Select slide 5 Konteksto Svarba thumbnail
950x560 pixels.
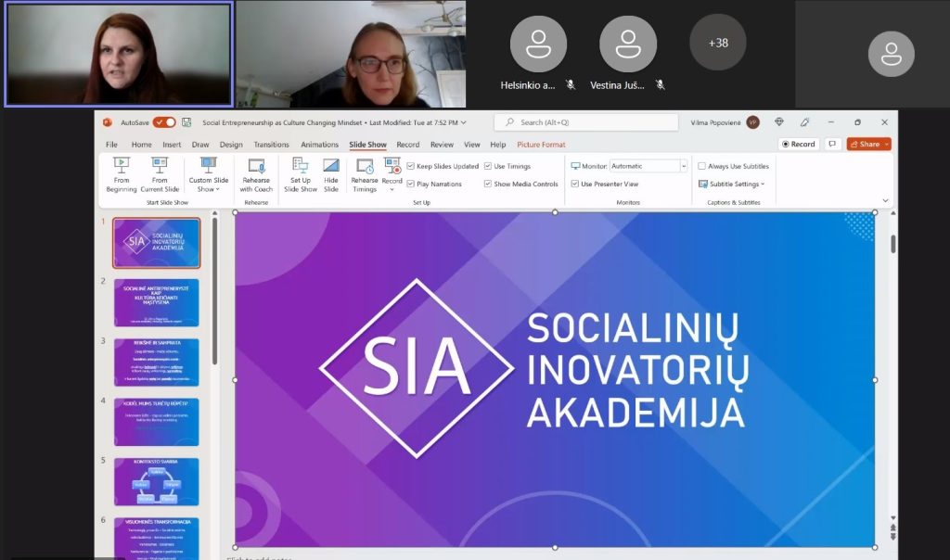(156, 481)
